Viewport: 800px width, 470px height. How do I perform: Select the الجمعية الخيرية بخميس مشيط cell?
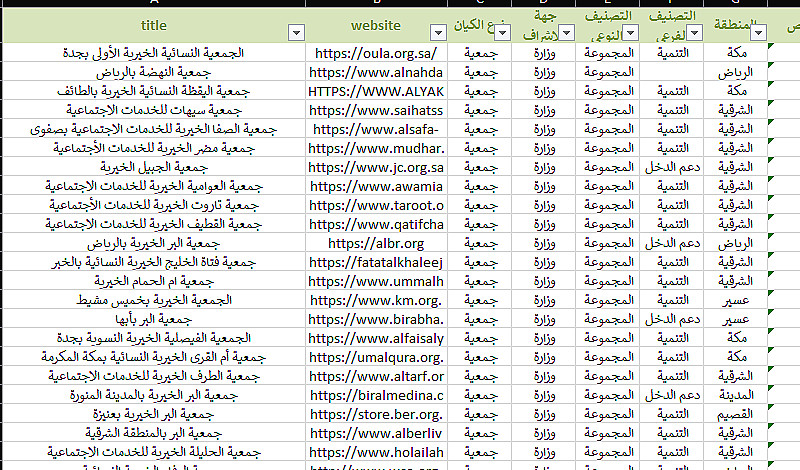[x=154, y=301]
